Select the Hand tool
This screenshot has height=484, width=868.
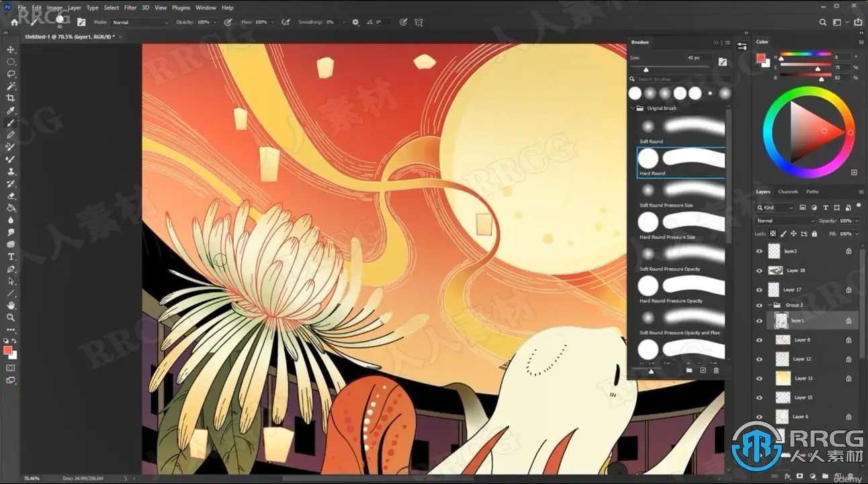click(x=11, y=305)
